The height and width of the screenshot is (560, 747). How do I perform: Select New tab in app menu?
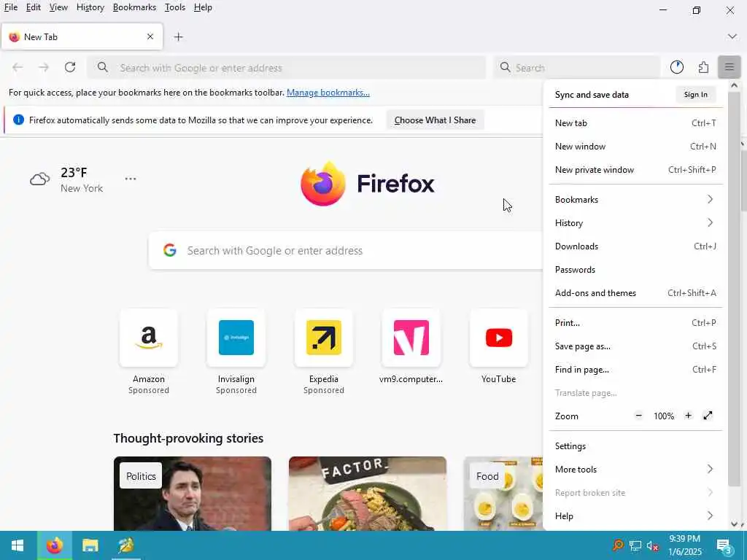pyautogui.click(x=635, y=122)
